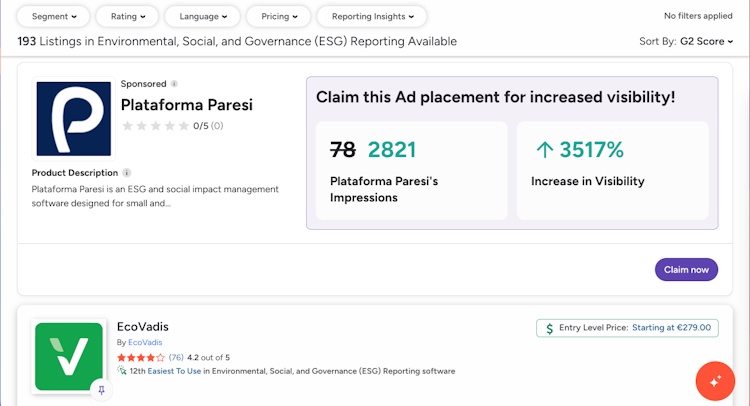Expand the Language filter dropdown
The width and height of the screenshot is (750, 406).
tap(201, 17)
